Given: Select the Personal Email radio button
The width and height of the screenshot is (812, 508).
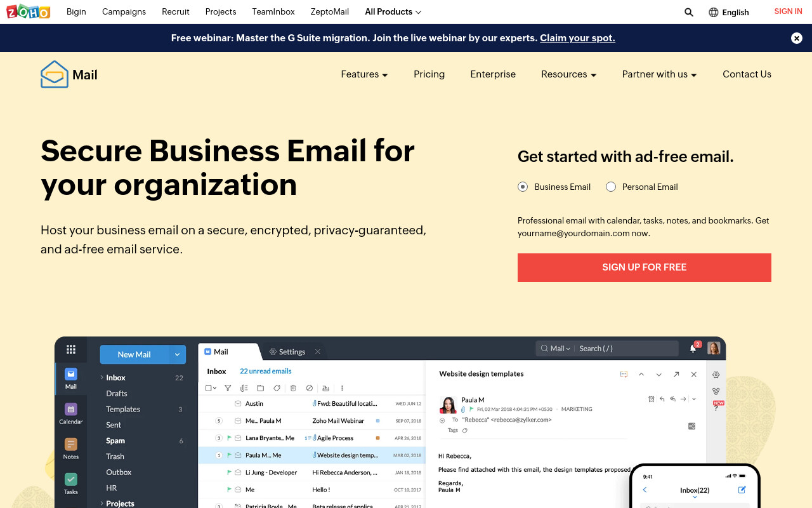Looking at the screenshot, I should click(611, 187).
